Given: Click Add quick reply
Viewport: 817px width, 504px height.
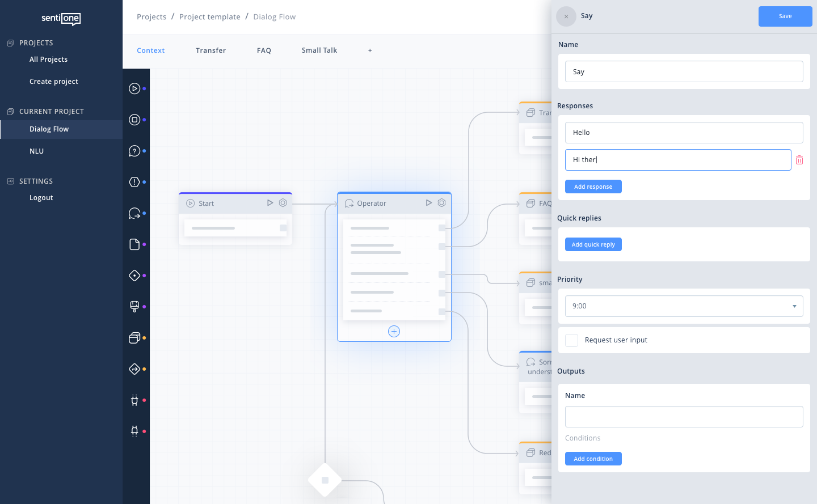Looking at the screenshot, I should coord(593,244).
